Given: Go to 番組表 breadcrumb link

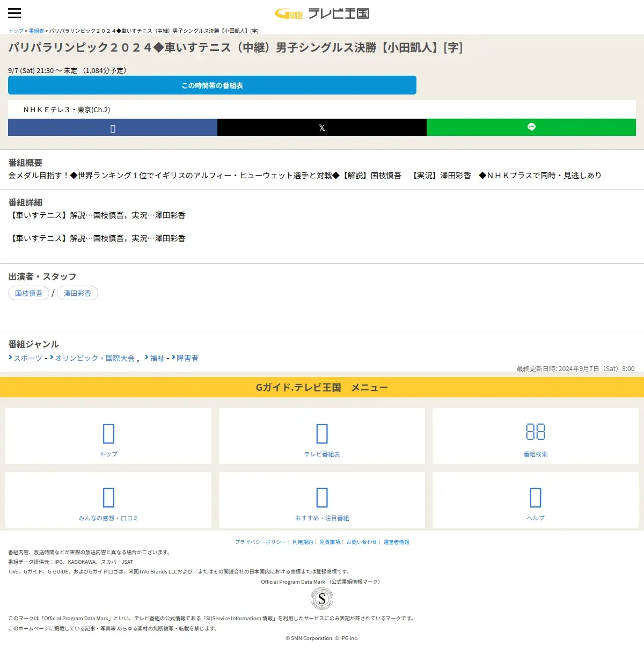Looking at the screenshot, I should coord(36,31).
